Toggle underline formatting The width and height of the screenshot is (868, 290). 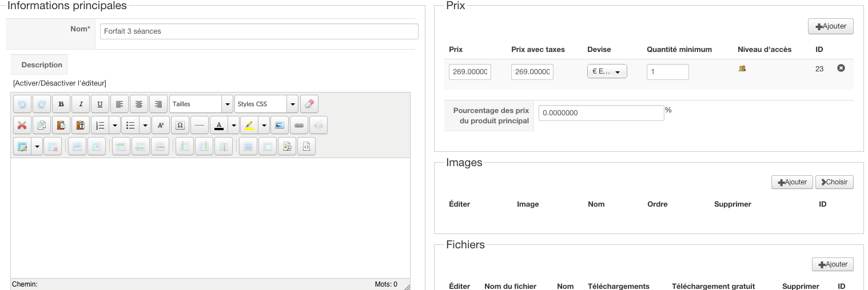100,104
